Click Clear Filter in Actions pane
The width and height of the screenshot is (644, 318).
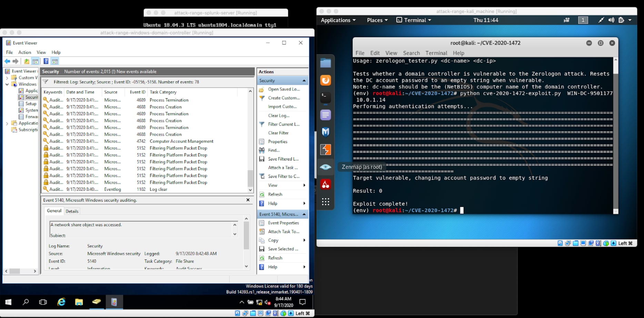click(x=279, y=133)
